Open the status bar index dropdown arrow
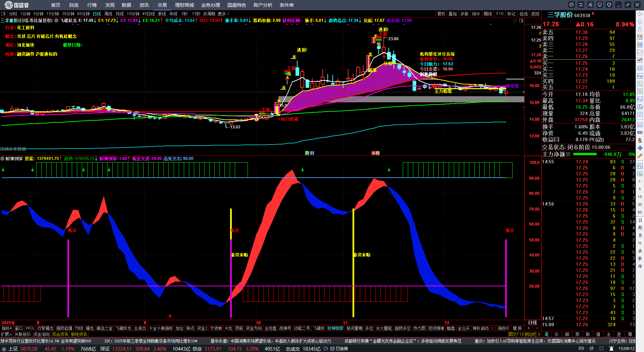The image size is (644, 352). click(x=4, y=349)
